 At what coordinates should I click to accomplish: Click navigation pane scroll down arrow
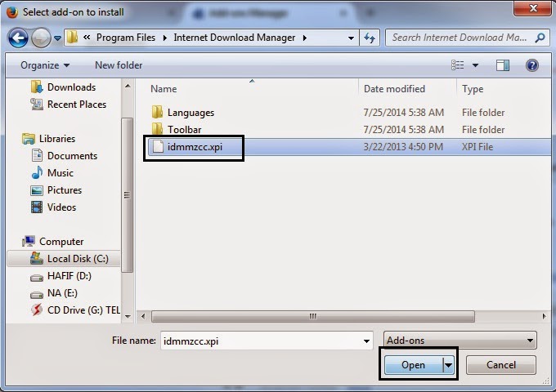pyautogui.click(x=128, y=317)
